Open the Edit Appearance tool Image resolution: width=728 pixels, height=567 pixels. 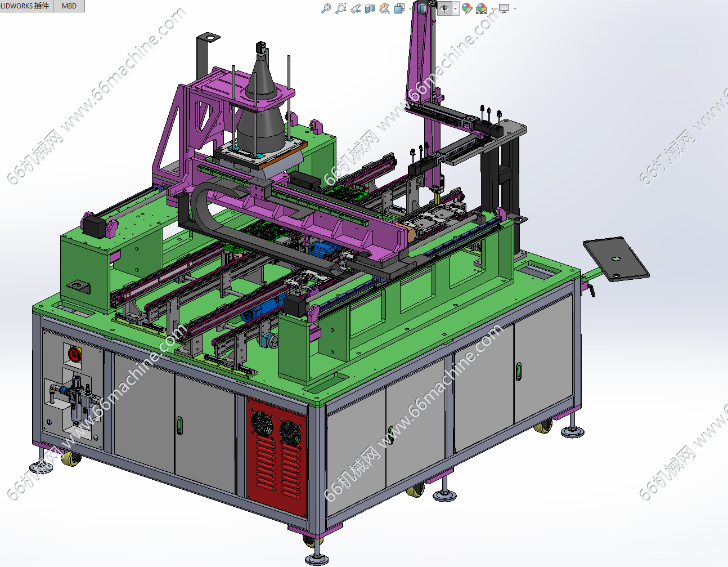[x=466, y=8]
